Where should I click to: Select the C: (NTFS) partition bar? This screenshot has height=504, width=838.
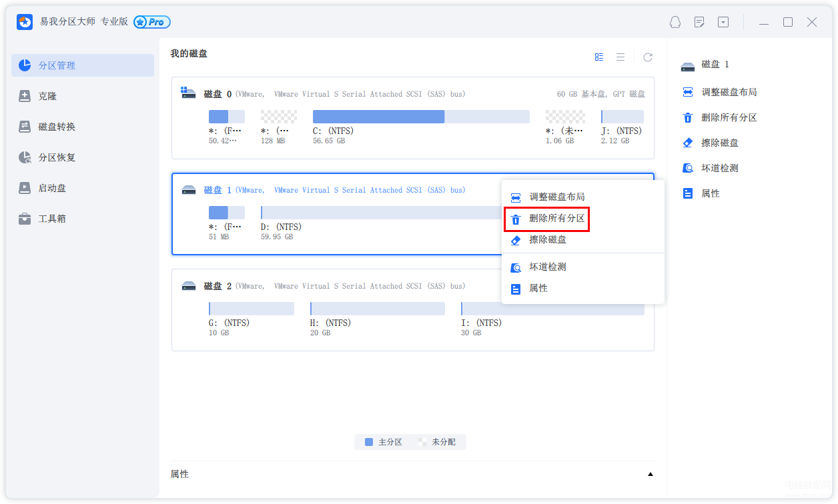tap(421, 117)
